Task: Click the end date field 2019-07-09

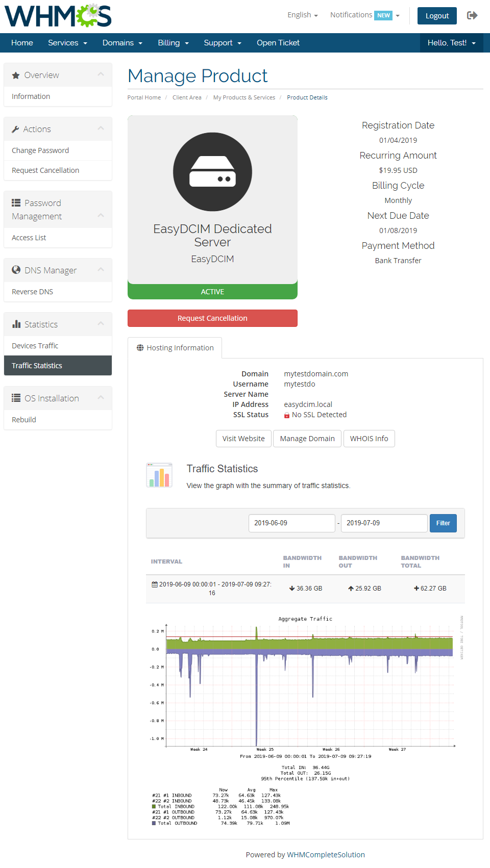Action: click(384, 523)
